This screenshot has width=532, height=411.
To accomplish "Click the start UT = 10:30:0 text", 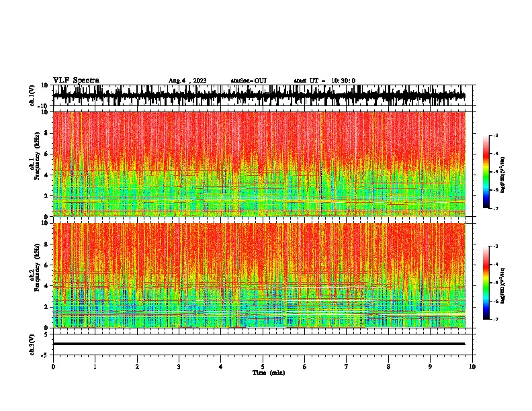I will tap(324, 81).
